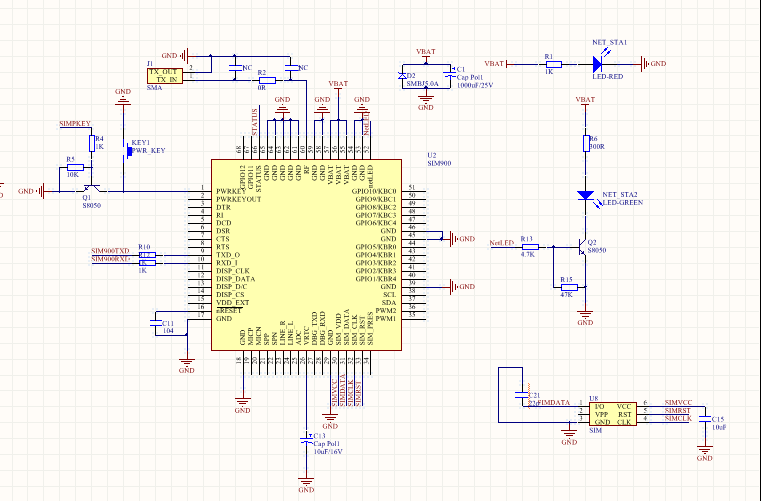The height and width of the screenshot is (501, 761).
Task: Click the DCD pin label
Action: pyautogui.click(x=224, y=223)
